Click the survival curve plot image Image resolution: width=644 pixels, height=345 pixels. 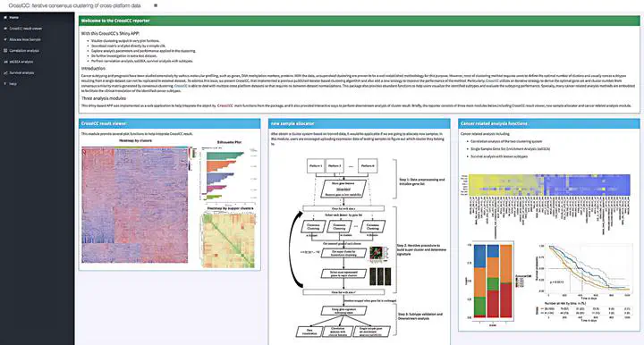[x=584, y=281]
